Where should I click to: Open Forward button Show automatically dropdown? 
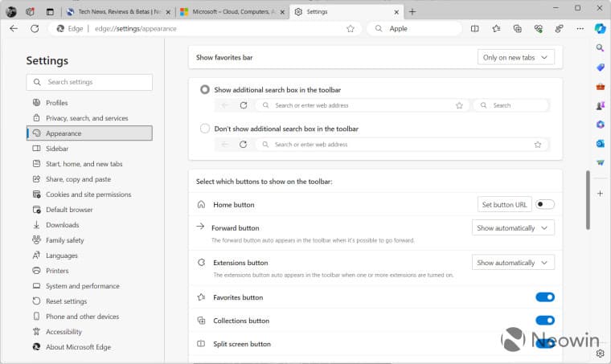point(513,227)
